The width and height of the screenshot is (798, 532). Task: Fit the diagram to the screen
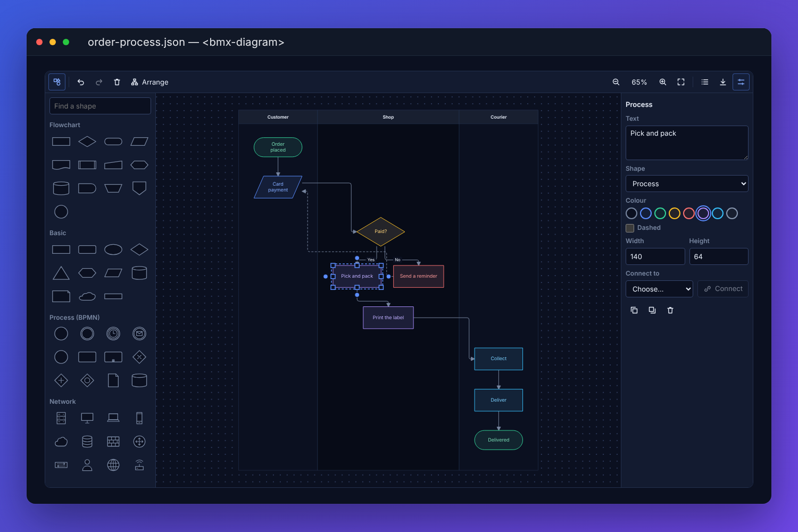(x=681, y=82)
